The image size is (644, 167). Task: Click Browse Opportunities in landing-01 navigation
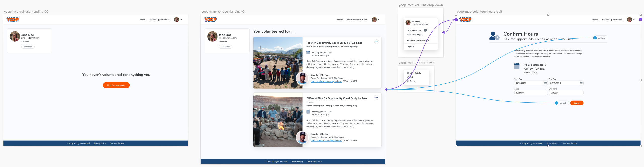(357, 20)
